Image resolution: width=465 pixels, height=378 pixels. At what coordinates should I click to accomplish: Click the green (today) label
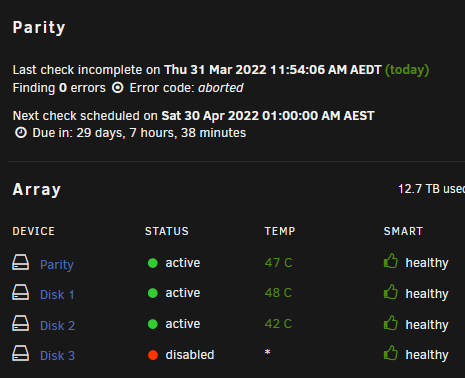[407, 70]
